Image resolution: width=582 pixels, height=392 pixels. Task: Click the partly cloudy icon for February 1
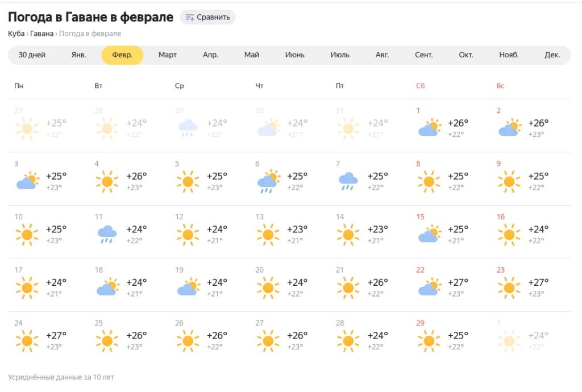[x=430, y=128]
